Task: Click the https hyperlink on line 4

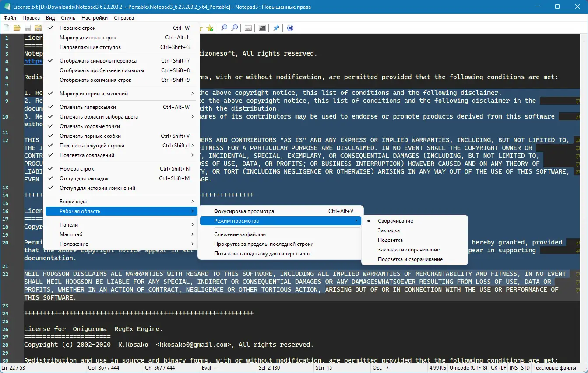Action: 33,61
